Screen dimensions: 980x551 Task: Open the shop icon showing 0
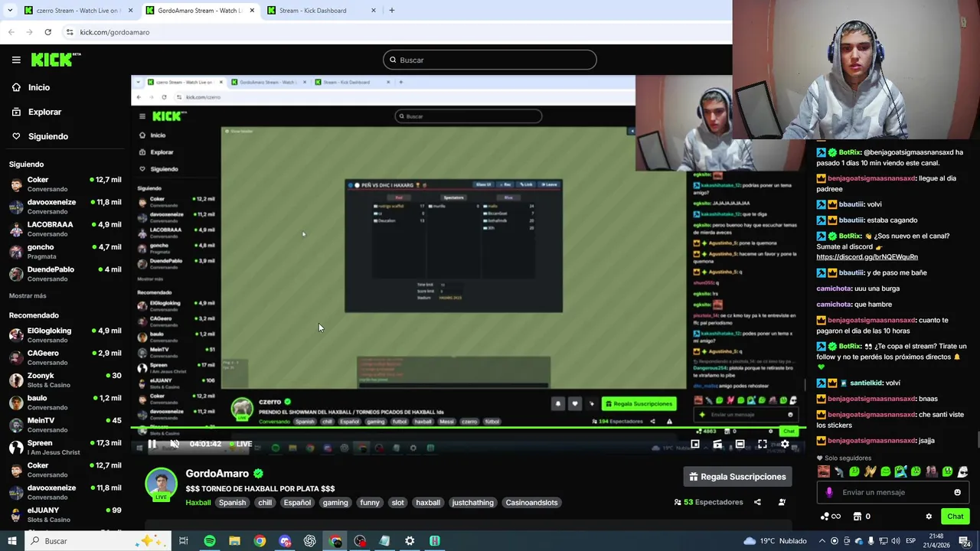[861, 517]
